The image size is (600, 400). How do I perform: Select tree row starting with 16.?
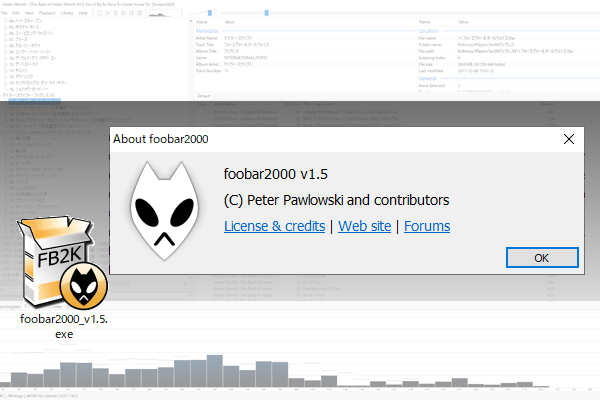(26, 89)
